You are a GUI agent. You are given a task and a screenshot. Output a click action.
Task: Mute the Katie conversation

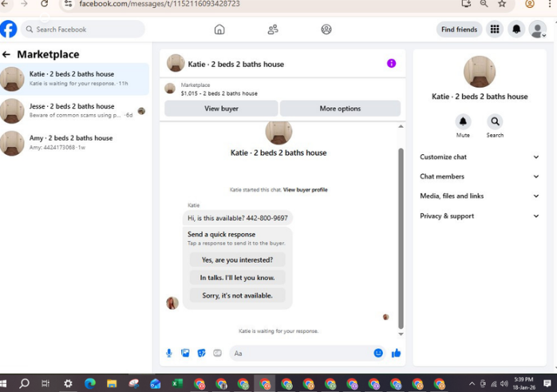point(463,122)
